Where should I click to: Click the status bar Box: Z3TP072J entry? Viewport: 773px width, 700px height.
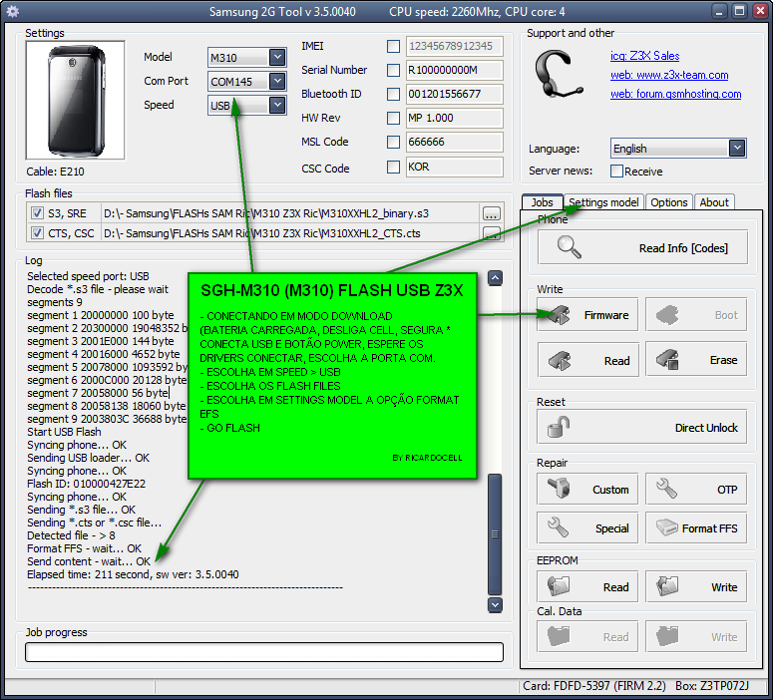click(x=712, y=686)
